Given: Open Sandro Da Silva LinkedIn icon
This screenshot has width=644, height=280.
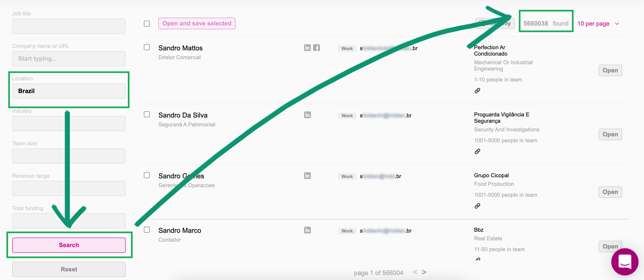Looking at the screenshot, I should coord(307,115).
